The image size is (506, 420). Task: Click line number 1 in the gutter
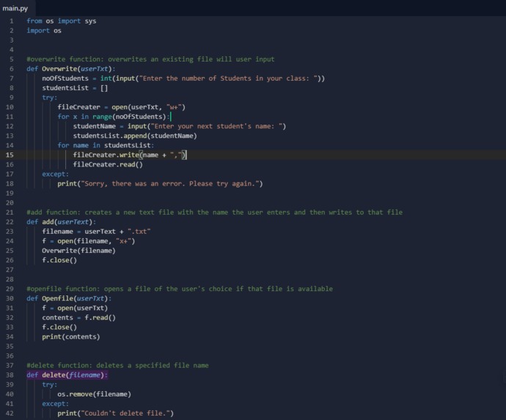[x=12, y=21]
